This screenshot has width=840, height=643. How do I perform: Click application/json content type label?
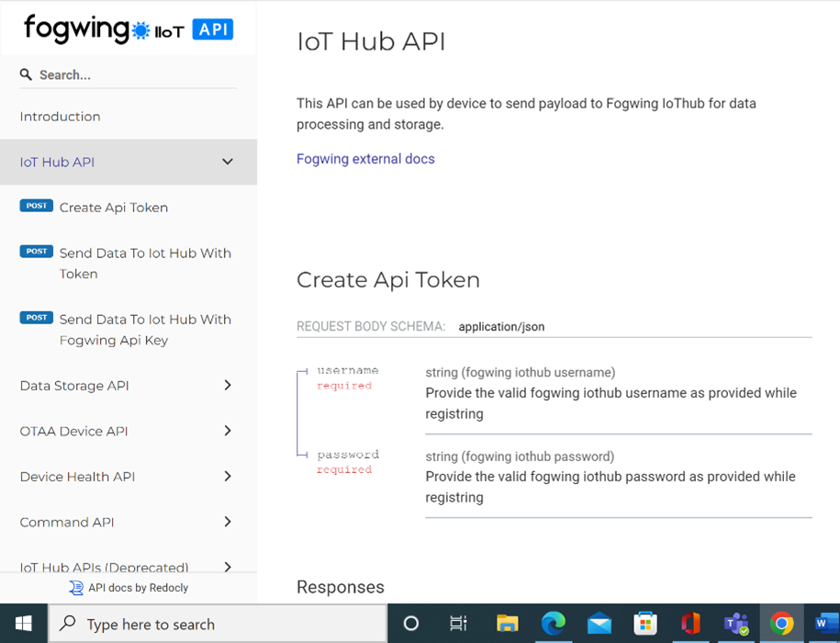501,327
